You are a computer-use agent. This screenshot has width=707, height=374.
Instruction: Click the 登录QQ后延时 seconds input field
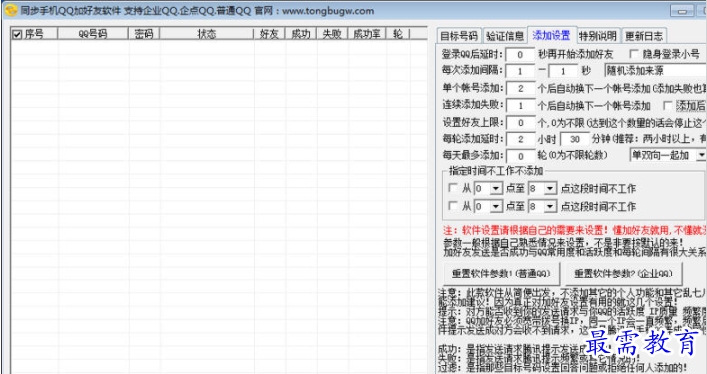point(520,55)
